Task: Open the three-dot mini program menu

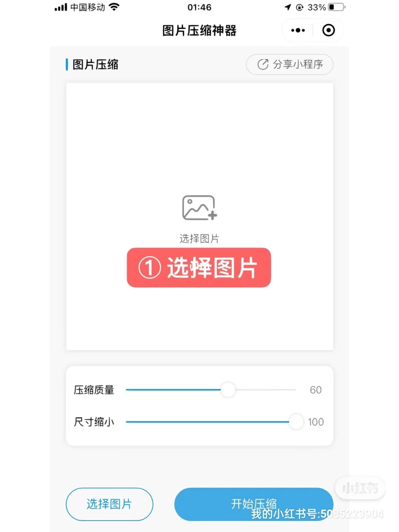Action: (298, 30)
